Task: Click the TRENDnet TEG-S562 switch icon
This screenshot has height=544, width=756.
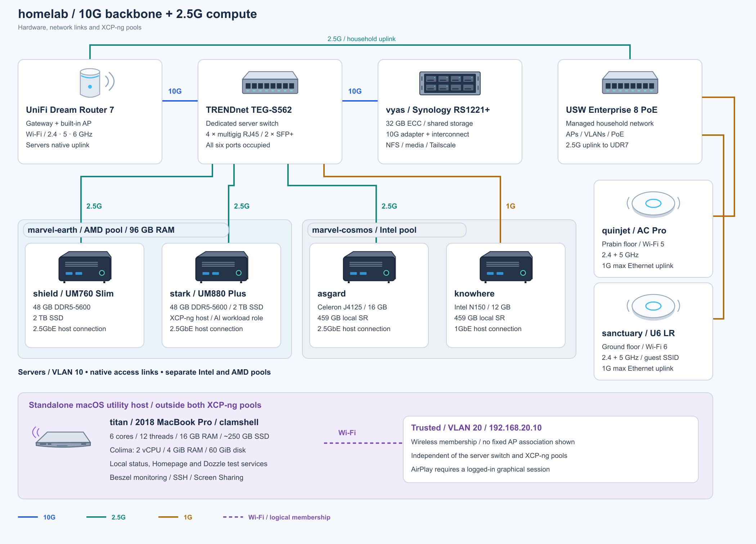Action: pyautogui.click(x=270, y=83)
